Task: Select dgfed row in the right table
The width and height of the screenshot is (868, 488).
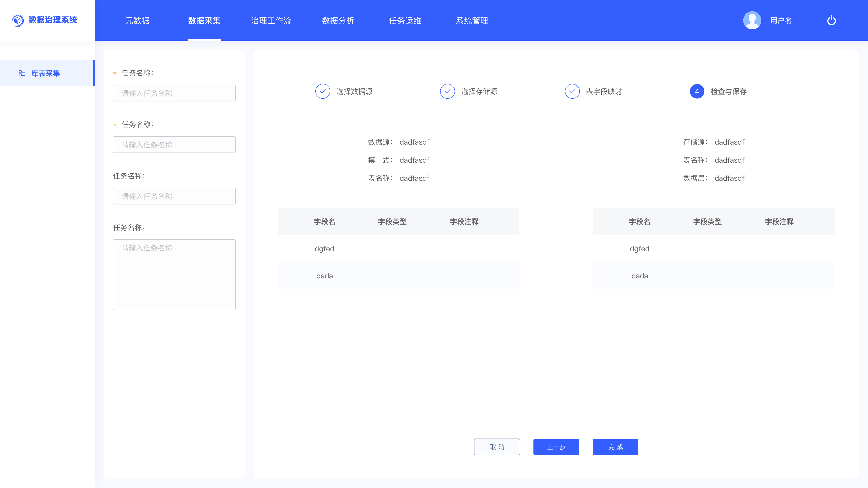Action: (714, 249)
